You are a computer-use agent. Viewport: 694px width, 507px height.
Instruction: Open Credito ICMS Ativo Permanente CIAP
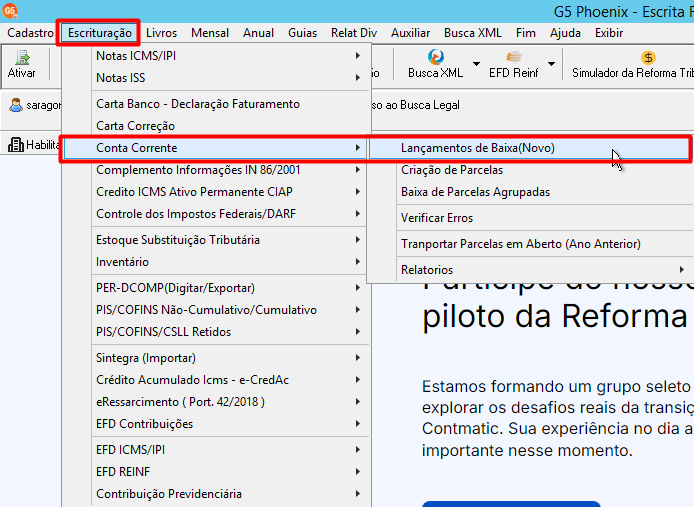(215, 192)
